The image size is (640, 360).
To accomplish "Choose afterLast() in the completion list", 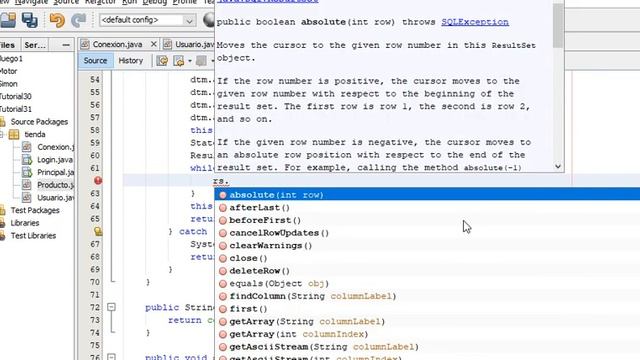I will point(427,207).
